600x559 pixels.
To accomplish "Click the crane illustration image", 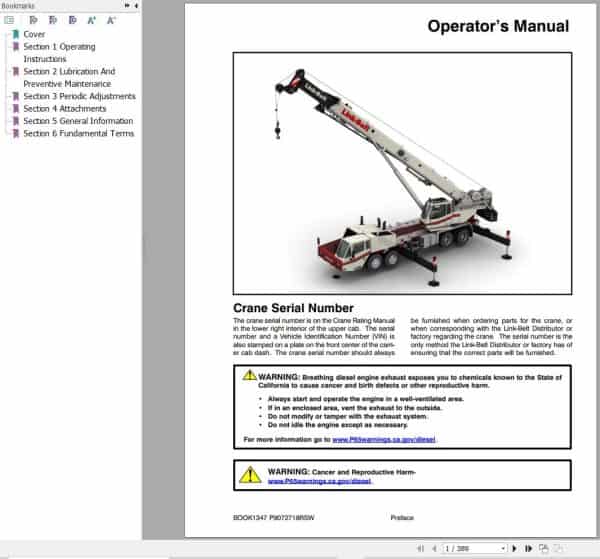I will tap(402, 173).
